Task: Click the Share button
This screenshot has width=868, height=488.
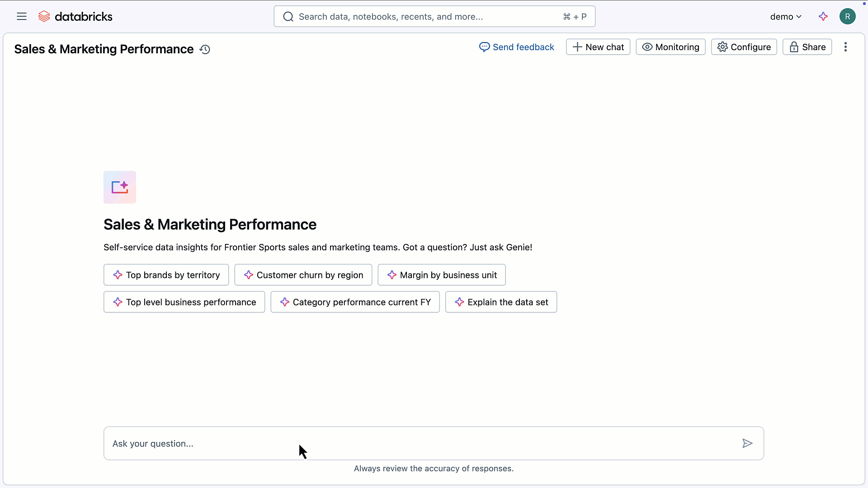Action: point(807,47)
